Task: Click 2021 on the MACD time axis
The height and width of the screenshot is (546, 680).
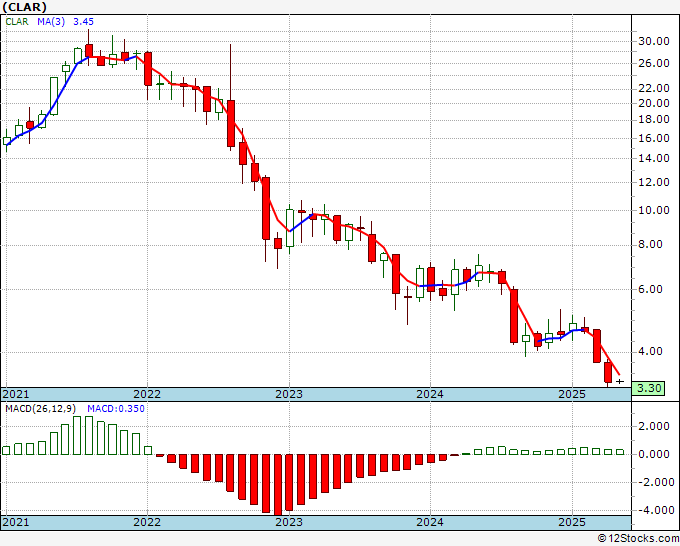Action: pyautogui.click(x=16, y=522)
